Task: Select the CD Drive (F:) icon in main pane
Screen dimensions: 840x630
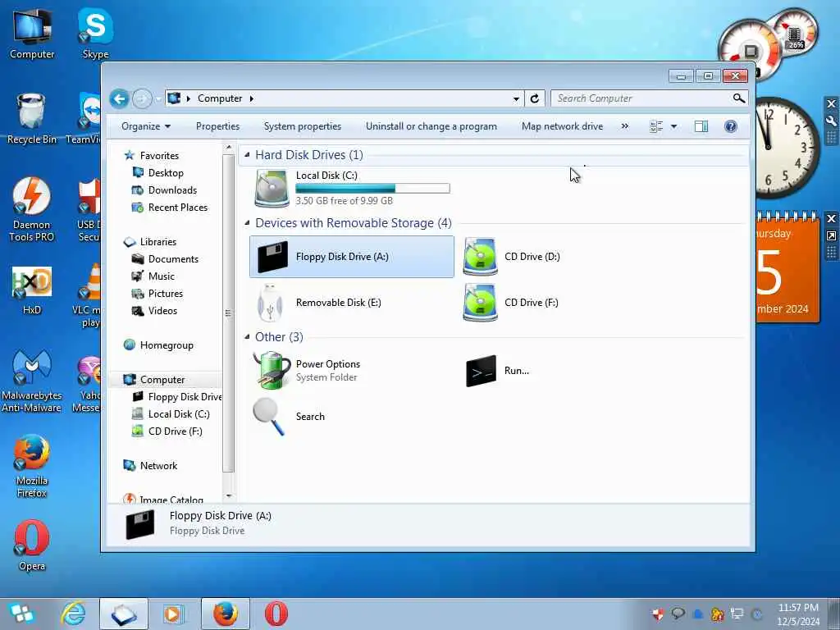Action: (480, 303)
